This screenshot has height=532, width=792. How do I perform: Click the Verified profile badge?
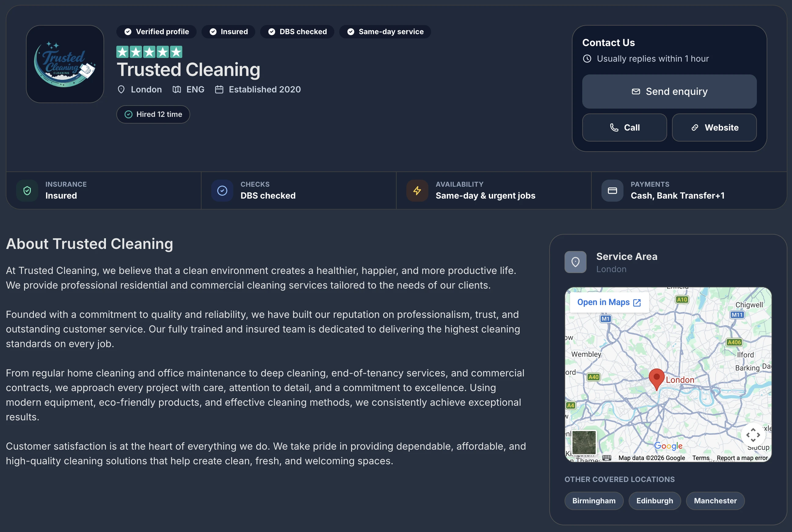(156, 31)
